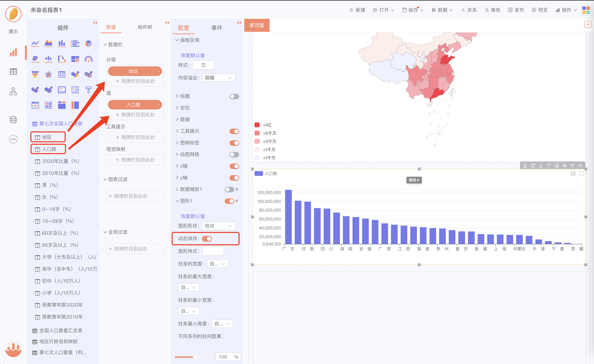Select the pie chart component icon

[x=89, y=44]
